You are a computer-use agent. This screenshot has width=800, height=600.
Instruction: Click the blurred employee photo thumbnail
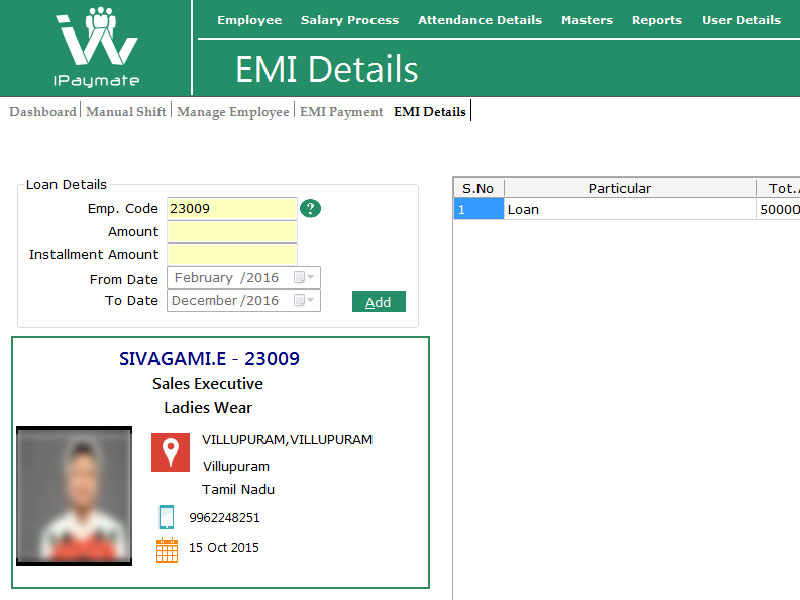(74, 496)
